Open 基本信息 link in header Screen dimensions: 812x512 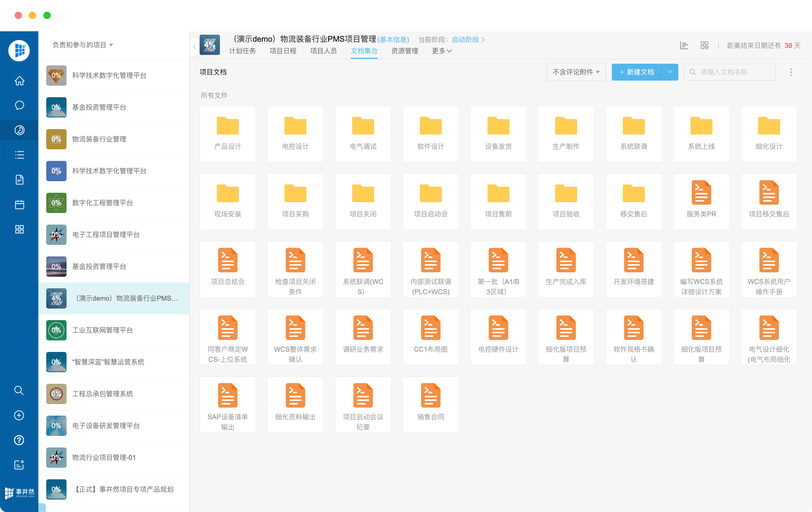tap(393, 40)
